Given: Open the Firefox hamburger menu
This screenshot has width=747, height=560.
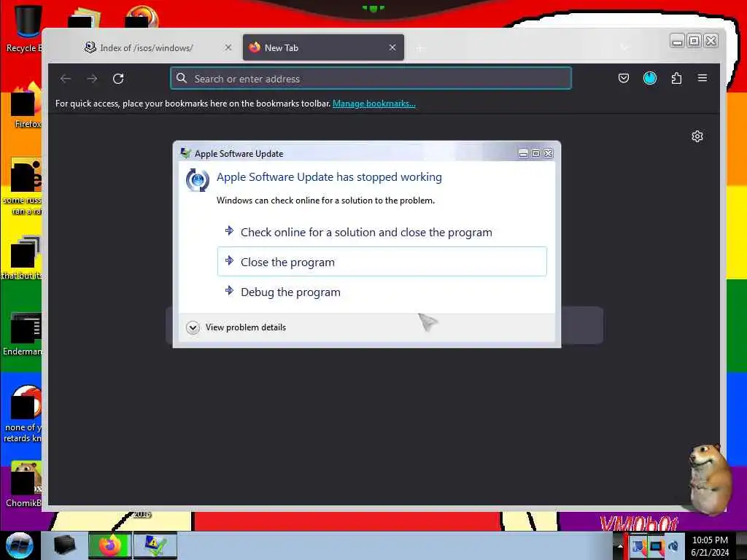Looking at the screenshot, I should (x=703, y=78).
